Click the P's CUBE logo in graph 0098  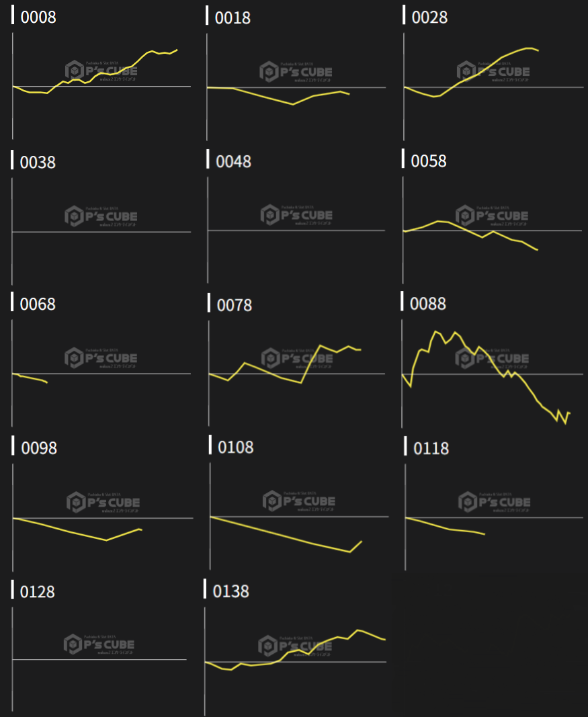click(x=102, y=502)
